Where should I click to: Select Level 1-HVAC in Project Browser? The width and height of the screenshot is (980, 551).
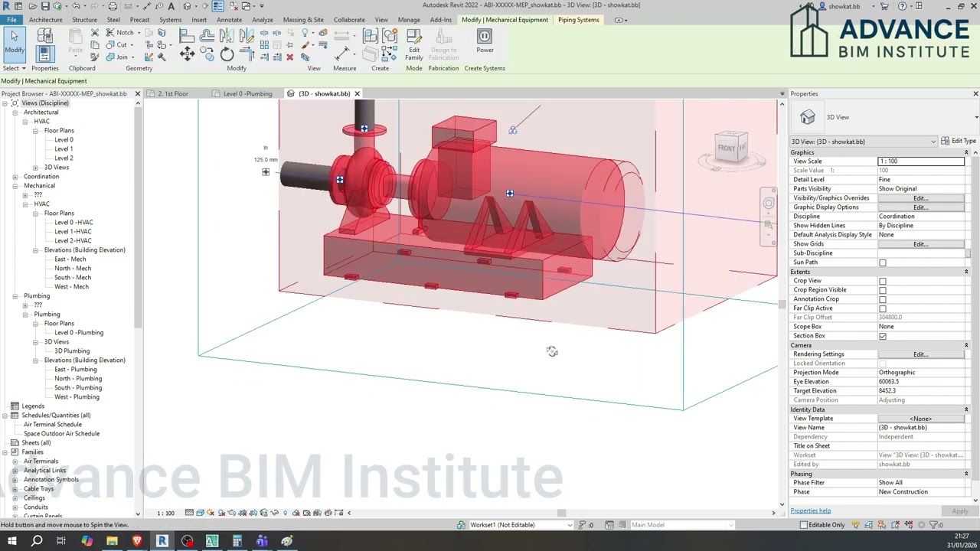73,232
